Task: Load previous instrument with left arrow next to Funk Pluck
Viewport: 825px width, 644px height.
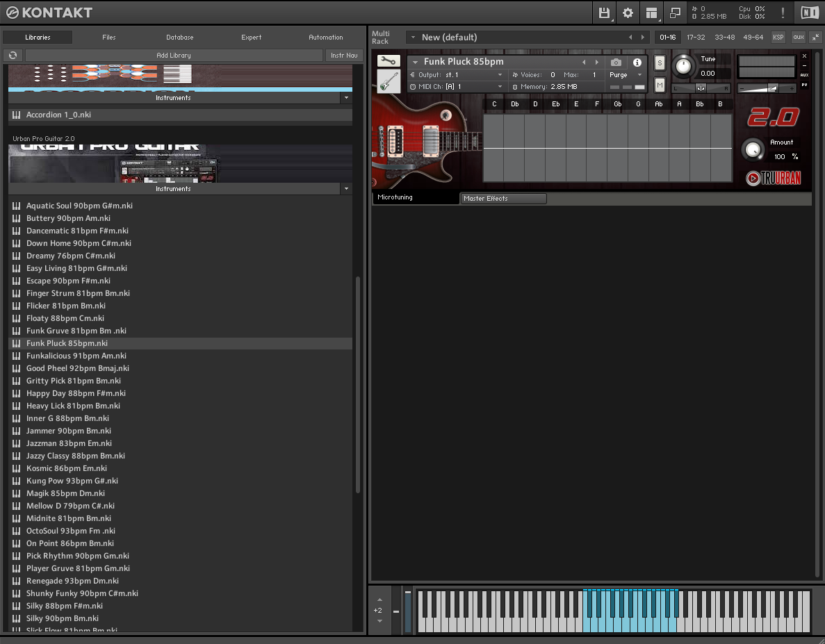Action: point(584,62)
